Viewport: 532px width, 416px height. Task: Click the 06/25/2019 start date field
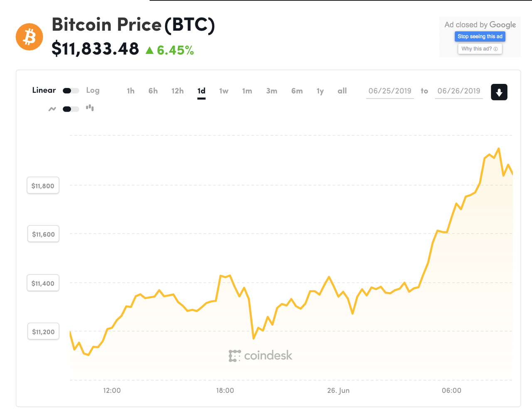[389, 91]
